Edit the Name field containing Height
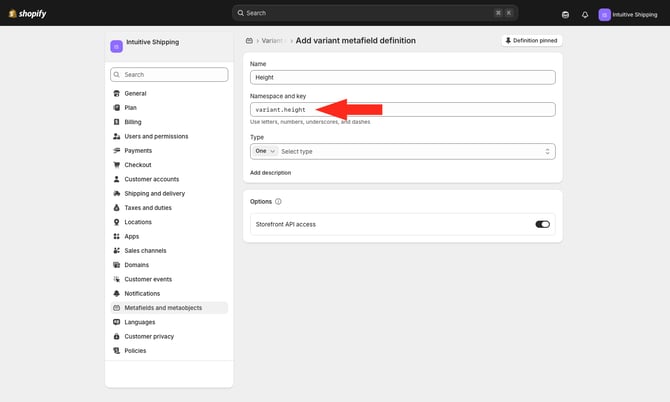 (x=403, y=77)
